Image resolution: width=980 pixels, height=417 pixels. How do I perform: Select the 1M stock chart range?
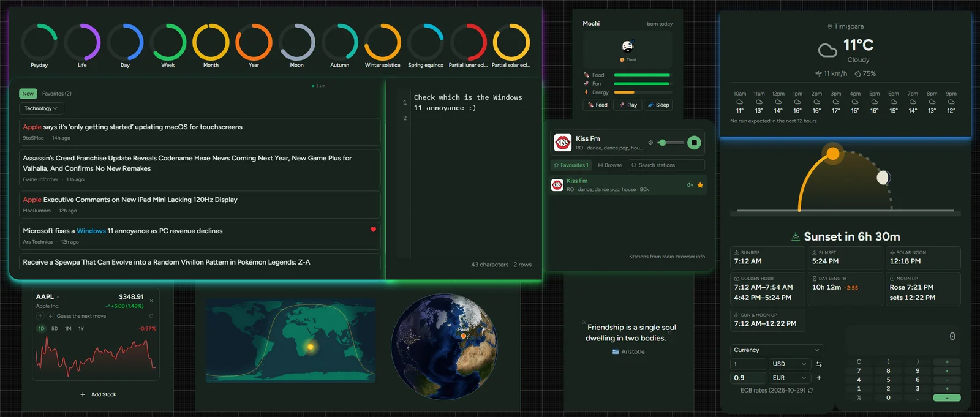[68, 329]
